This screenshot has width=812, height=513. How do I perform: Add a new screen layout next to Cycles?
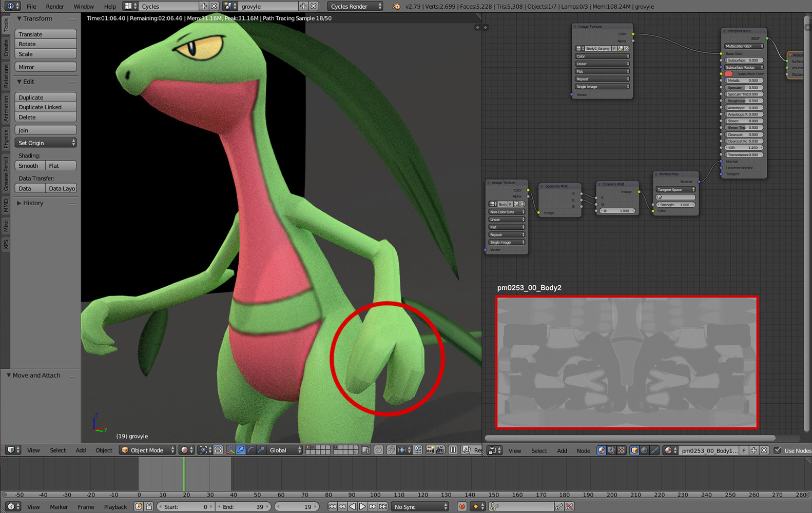tap(204, 6)
